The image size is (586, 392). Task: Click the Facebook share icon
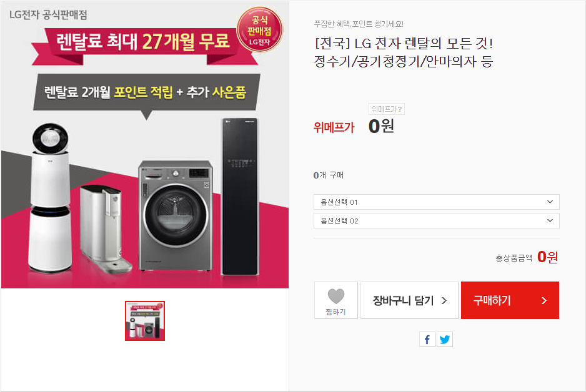tap(427, 340)
